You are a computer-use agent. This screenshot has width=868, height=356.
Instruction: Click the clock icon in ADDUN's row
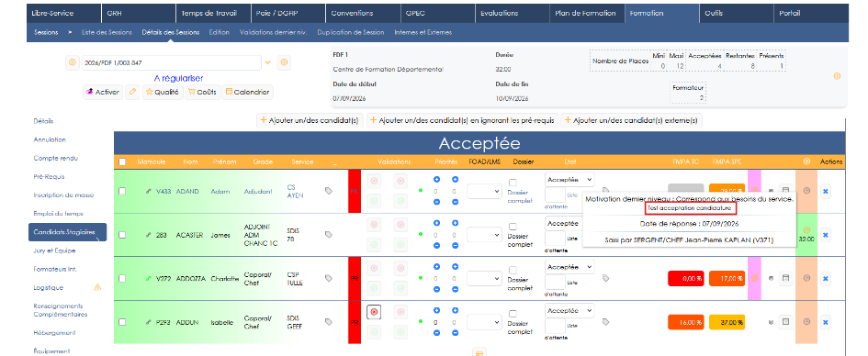tap(806, 322)
